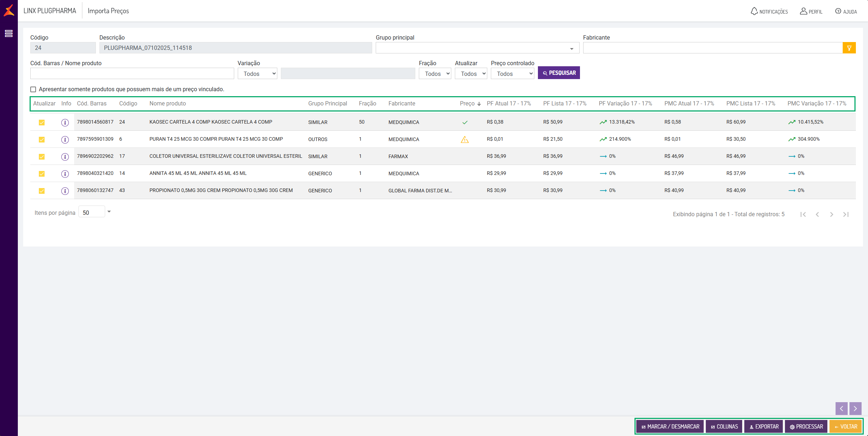Expand the Grupo principal dropdown
This screenshot has height=436, width=868.
(x=571, y=48)
